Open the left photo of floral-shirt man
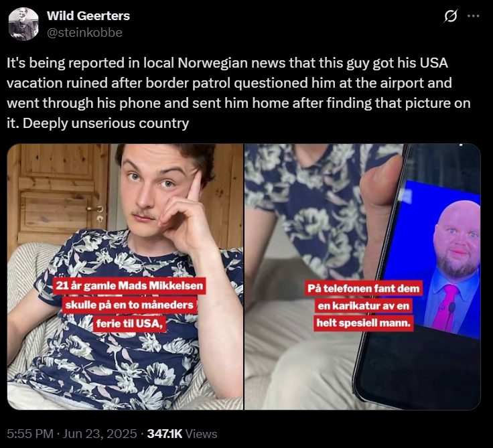The width and height of the screenshot is (493, 448). [125, 277]
